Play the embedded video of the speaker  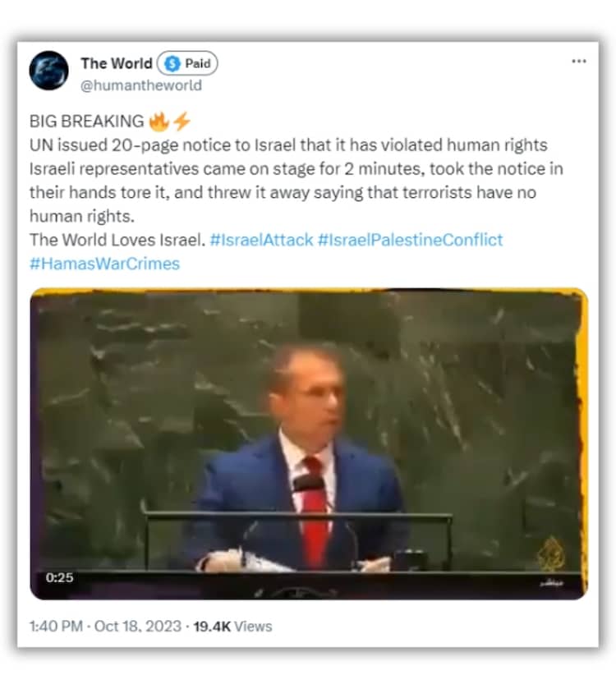pos(309,443)
